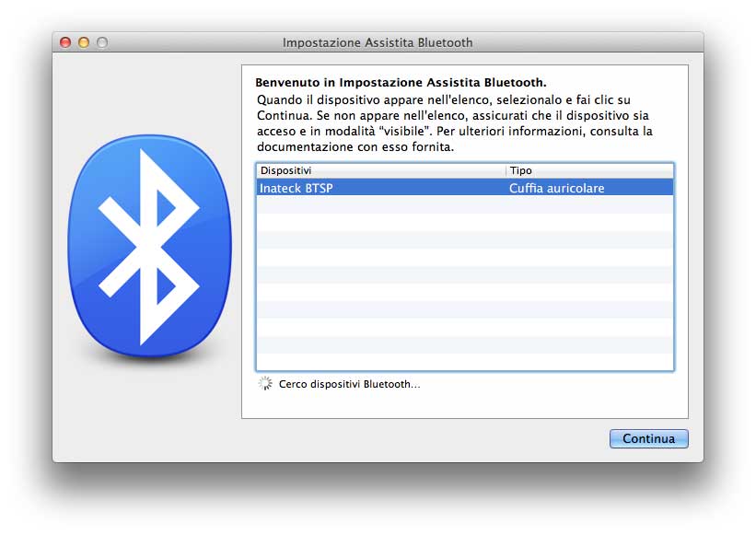Click the searching spinner icon
Viewport: 756px width, 535px height.
265,384
